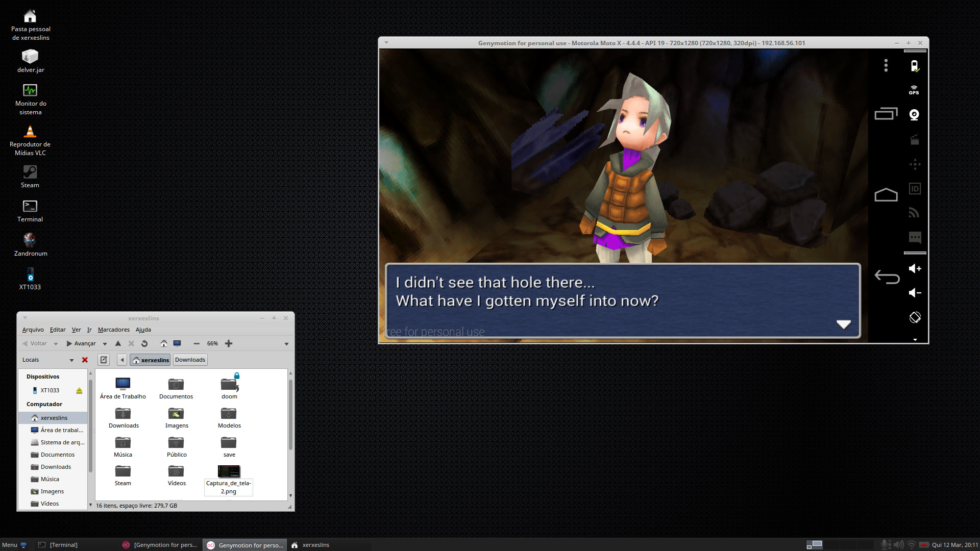
Task: Switch to the [Terminal] taskbar item
Action: pos(58,545)
